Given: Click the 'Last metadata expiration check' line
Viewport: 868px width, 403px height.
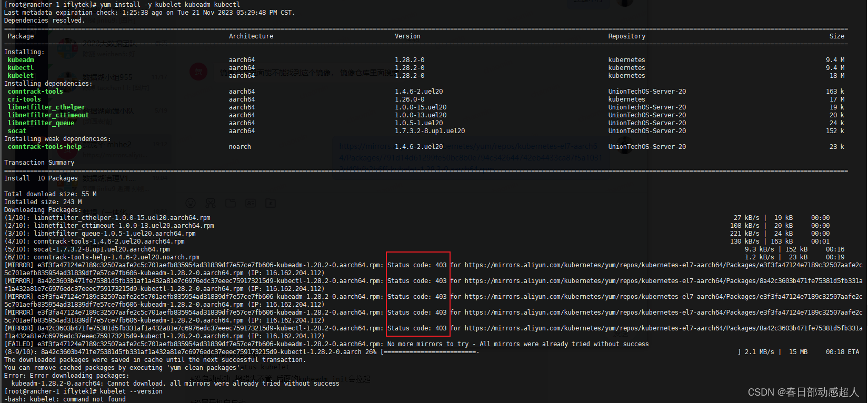Looking at the screenshot, I should [149, 12].
